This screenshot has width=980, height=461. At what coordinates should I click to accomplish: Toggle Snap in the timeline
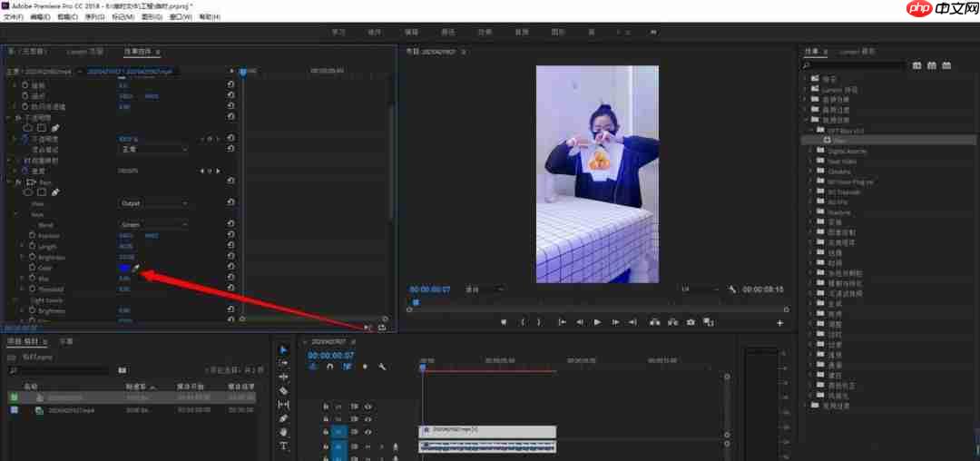(330, 368)
